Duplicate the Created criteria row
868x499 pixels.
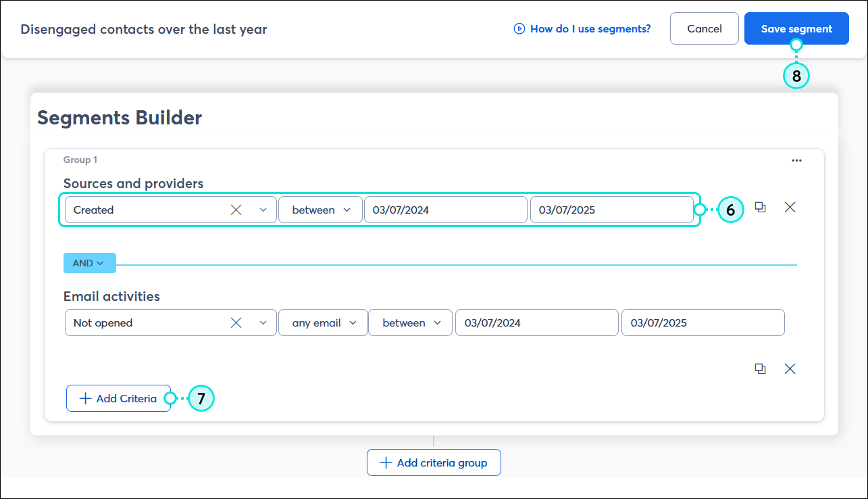(x=760, y=208)
